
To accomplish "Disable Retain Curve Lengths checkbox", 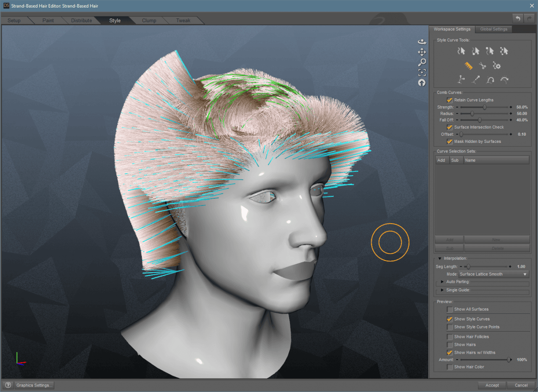I will point(450,100).
